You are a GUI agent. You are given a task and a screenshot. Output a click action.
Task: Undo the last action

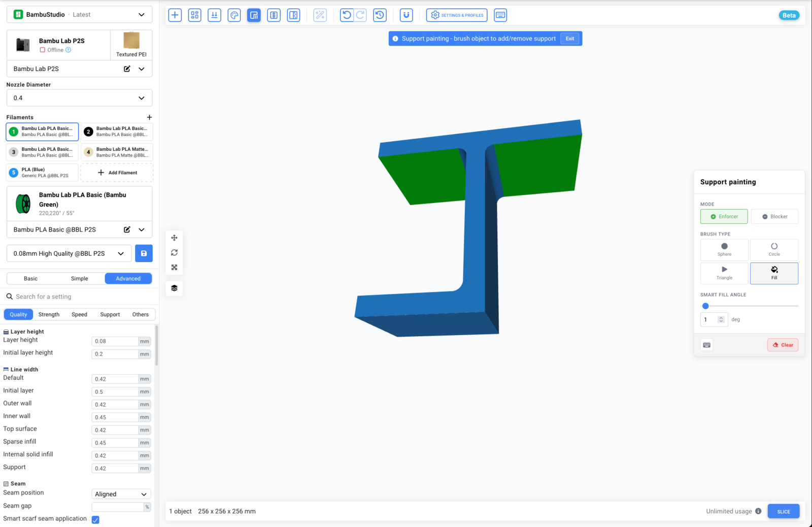[347, 15]
